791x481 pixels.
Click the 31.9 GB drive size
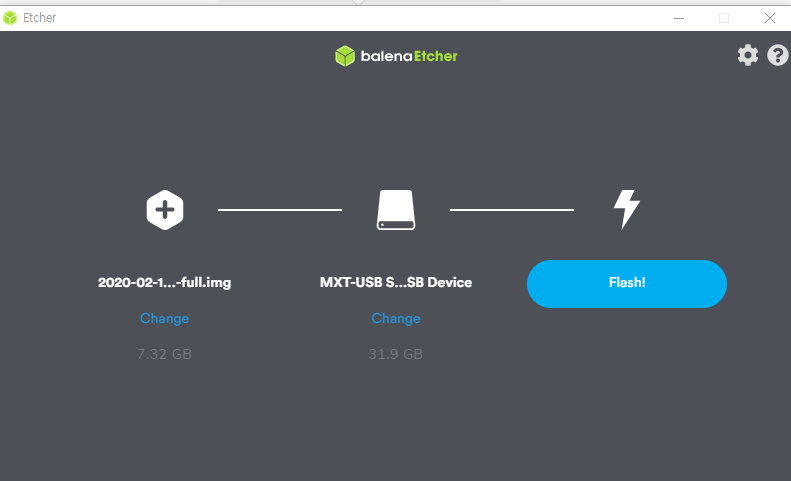coord(396,354)
